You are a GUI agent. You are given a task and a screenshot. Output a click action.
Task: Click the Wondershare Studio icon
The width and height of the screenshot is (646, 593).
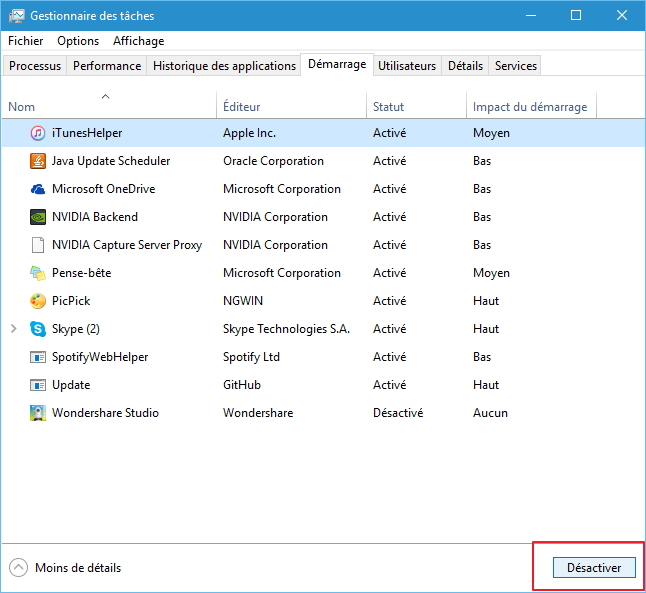[x=37, y=413]
